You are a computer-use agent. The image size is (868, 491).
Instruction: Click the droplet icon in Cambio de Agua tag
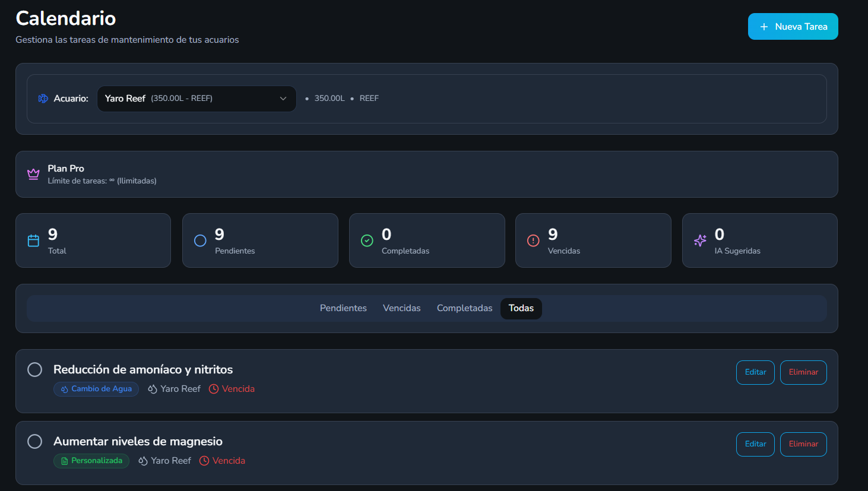[64, 389]
